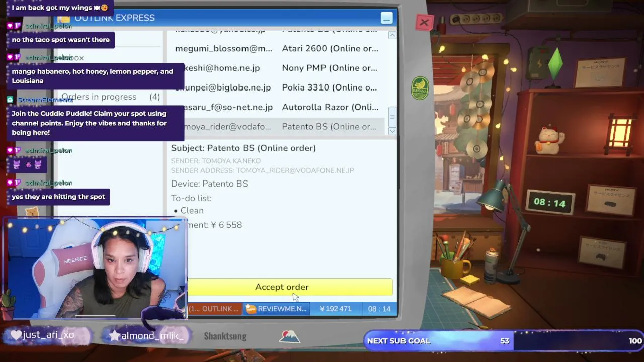Switch to the REVIEWME.N taskbar tab

point(276,309)
